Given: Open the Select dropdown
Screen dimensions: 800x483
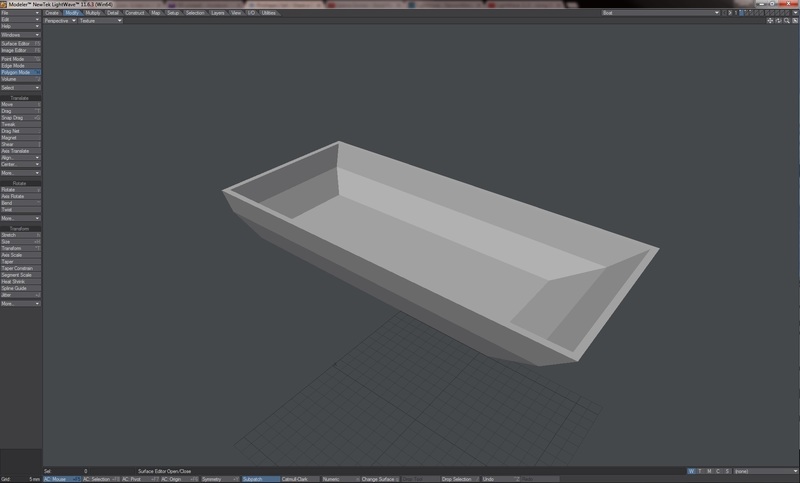Looking at the screenshot, I should 20,88.
